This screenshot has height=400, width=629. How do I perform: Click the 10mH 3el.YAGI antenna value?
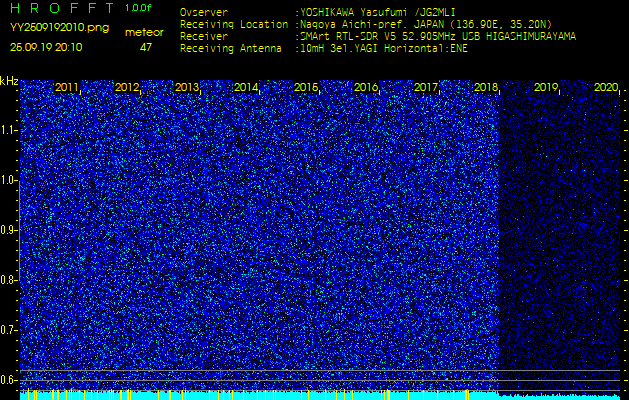click(x=383, y=49)
